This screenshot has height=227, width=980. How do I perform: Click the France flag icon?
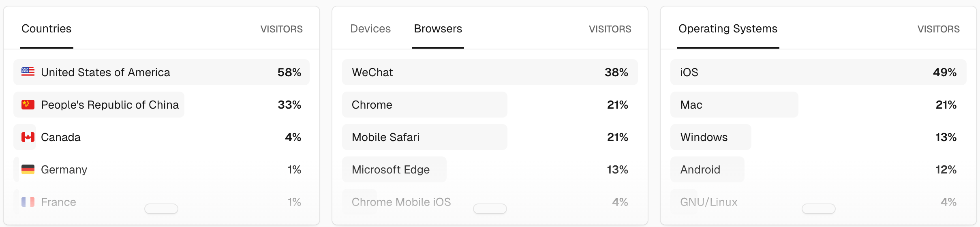(28, 202)
